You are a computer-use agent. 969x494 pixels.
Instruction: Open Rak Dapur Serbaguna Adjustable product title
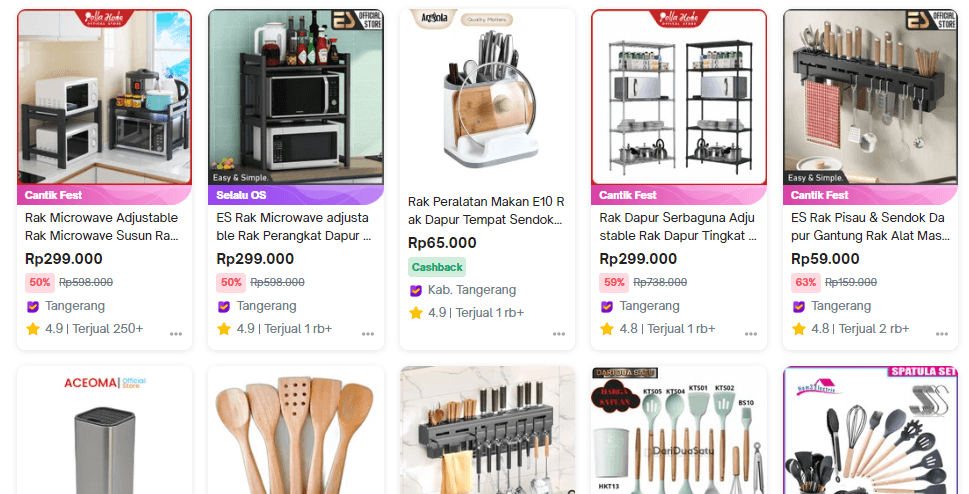pos(678,226)
